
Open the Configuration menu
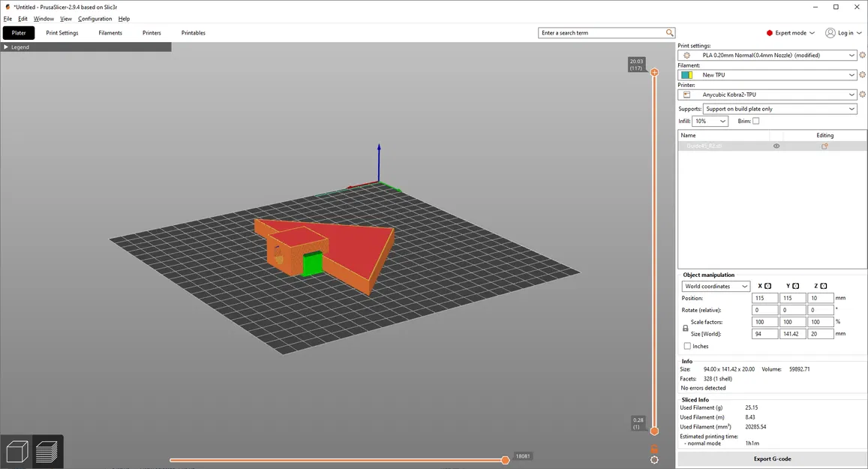tap(95, 19)
